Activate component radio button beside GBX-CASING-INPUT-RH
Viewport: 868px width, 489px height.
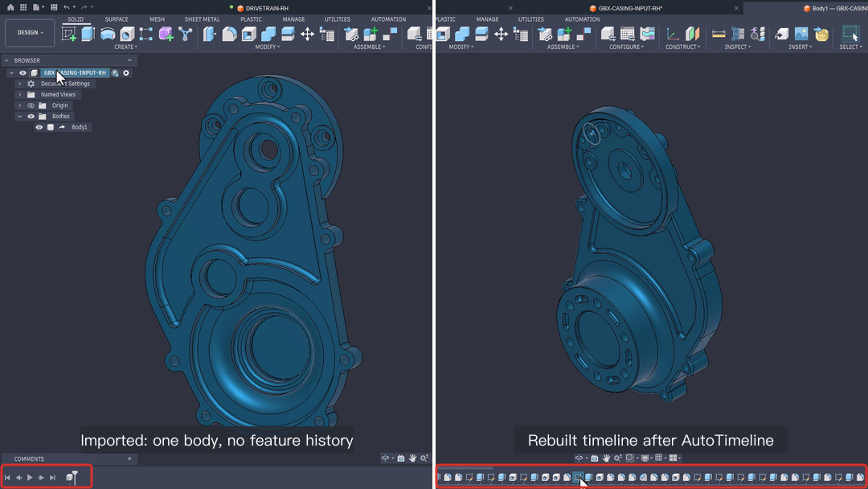(x=126, y=72)
